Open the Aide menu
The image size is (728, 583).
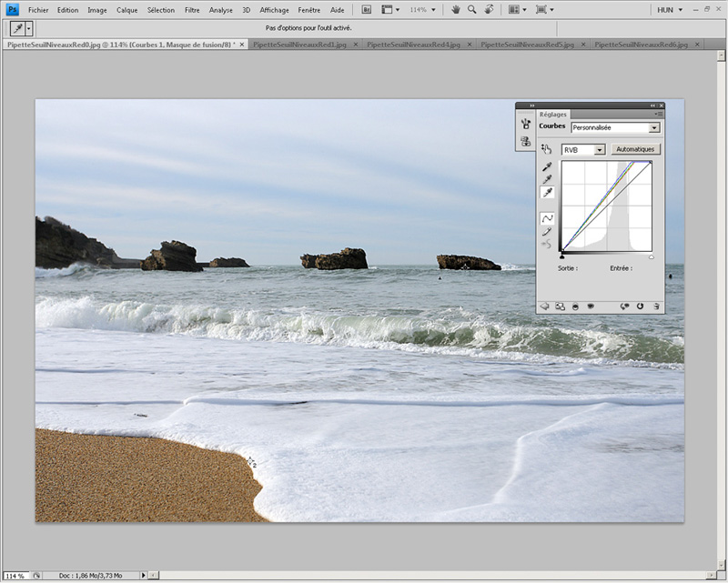tap(337, 10)
